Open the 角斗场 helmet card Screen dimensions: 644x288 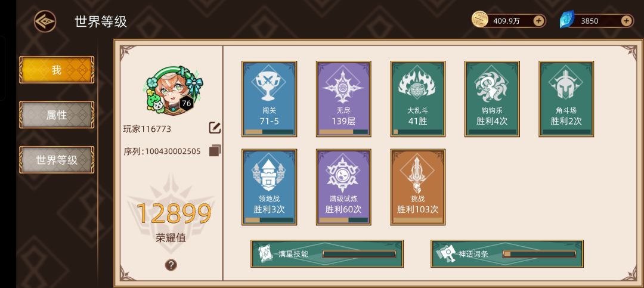tap(566, 99)
